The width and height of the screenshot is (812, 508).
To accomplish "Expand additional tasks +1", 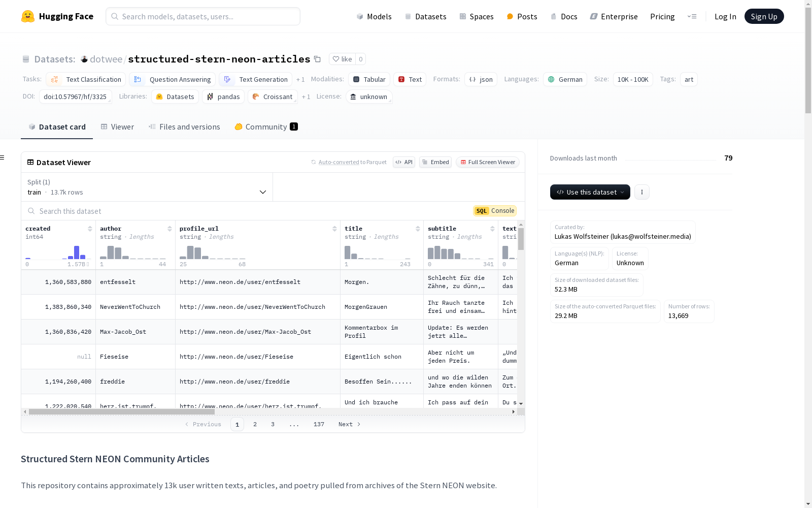I will click(300, 79).
